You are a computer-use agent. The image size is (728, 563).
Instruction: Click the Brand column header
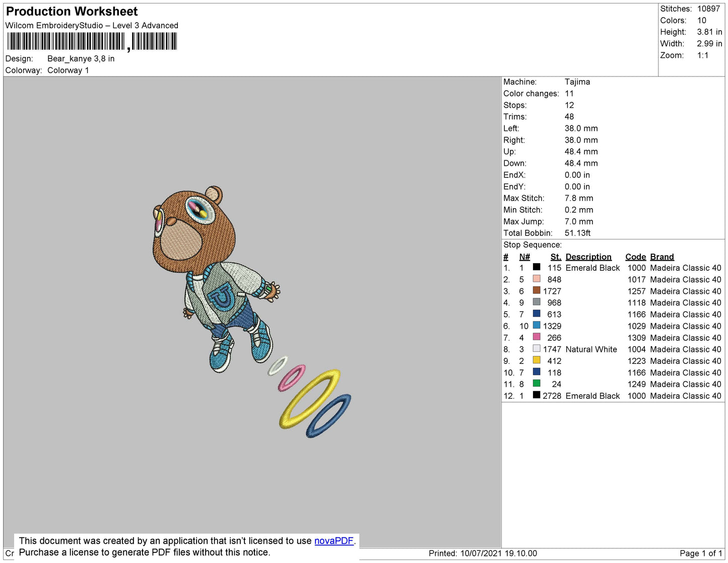(661, 257)
